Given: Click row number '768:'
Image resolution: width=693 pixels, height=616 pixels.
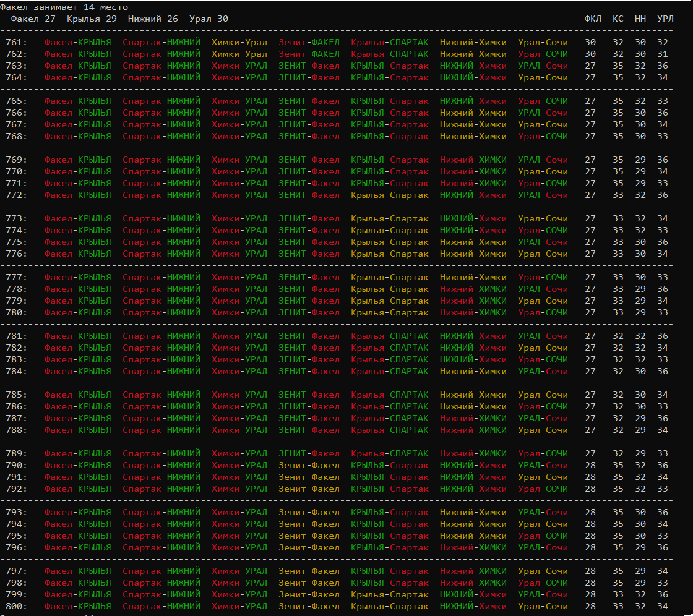Looking at the screenshot, I should tap(16, 136).
